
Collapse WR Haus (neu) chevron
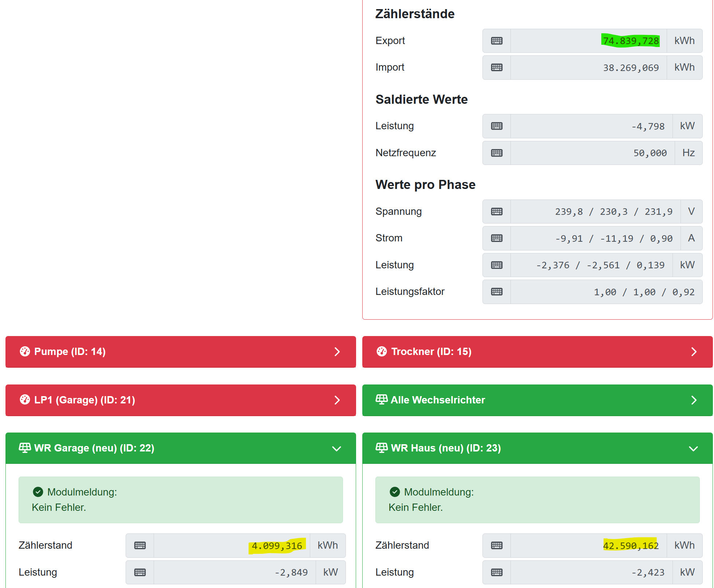point(693,449)
